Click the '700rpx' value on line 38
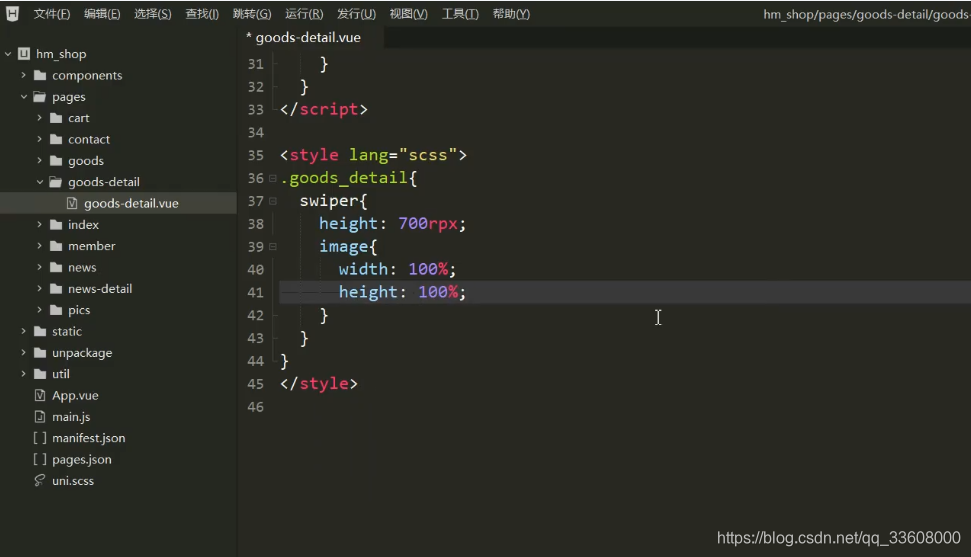Image resolution: width=971 pixels, height=557 pixels. tap(427, 224)
